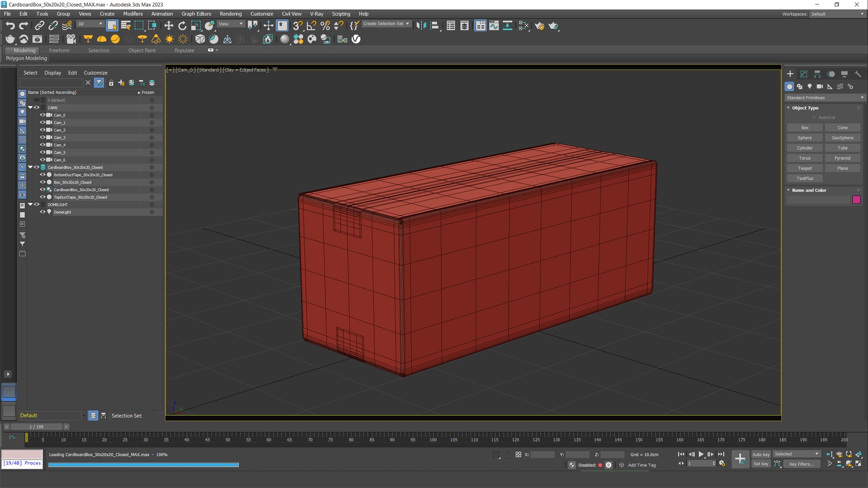Open the Hierarchy panel tab icon
This screenshot has width=868, height=488.
click(817, 74)
